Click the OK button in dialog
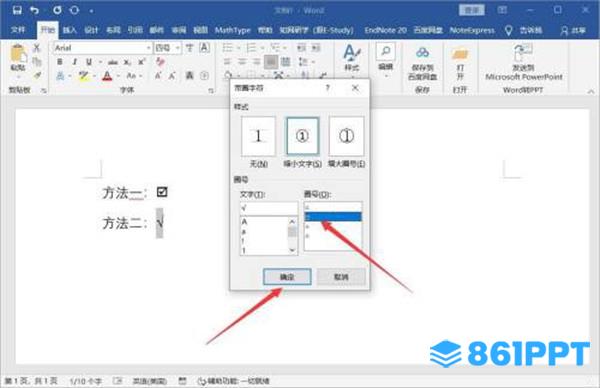The image size is (600, 388). point(287,277)
